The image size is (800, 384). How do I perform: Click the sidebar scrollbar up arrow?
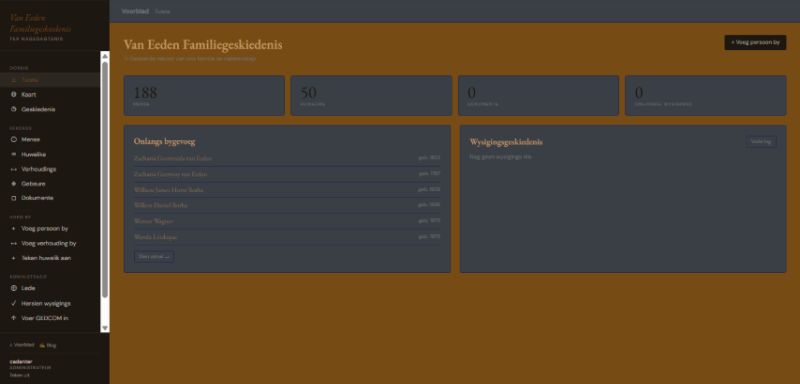point(105,55)
